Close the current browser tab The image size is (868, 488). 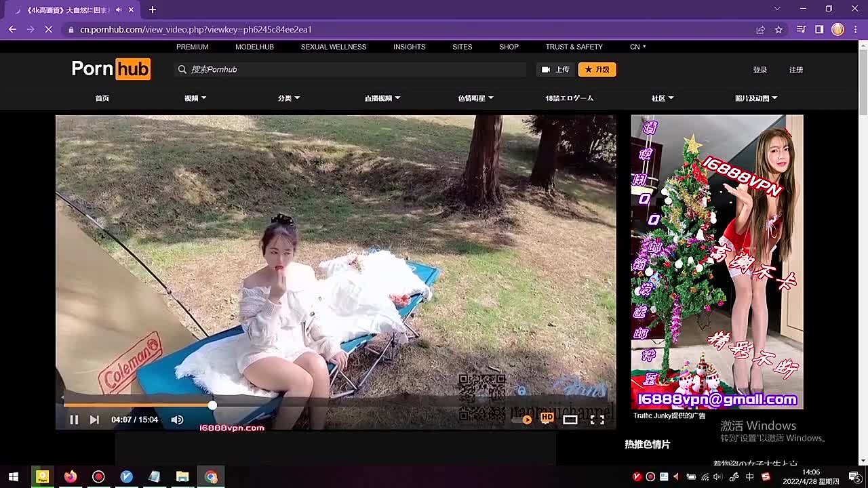click(x=132, y=9)
